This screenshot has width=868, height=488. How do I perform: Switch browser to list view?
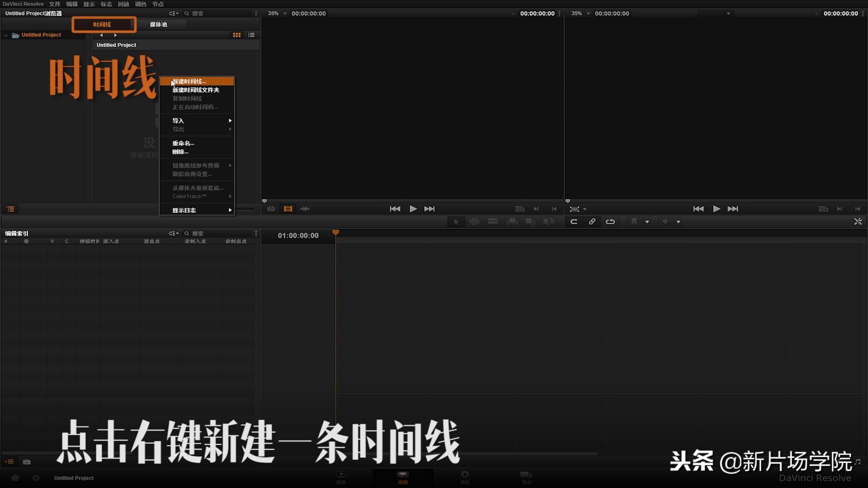pos(251,35)
